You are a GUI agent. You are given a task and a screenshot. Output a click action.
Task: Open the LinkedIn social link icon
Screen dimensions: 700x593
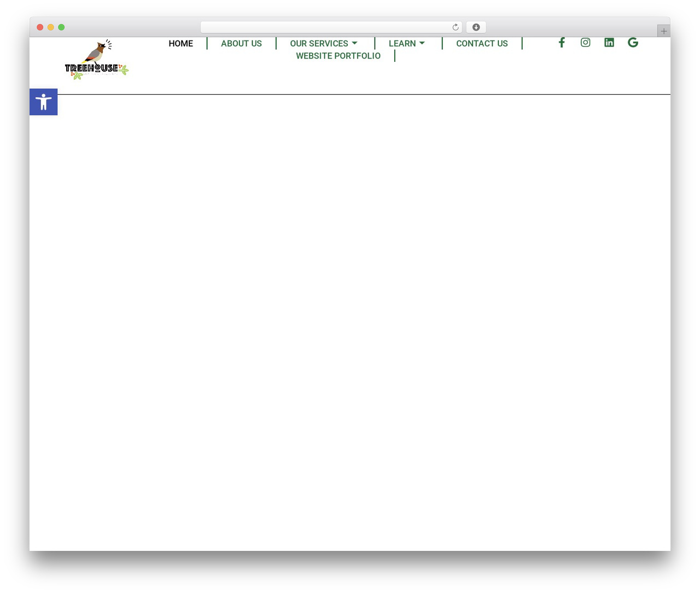(x=609, y=43)
